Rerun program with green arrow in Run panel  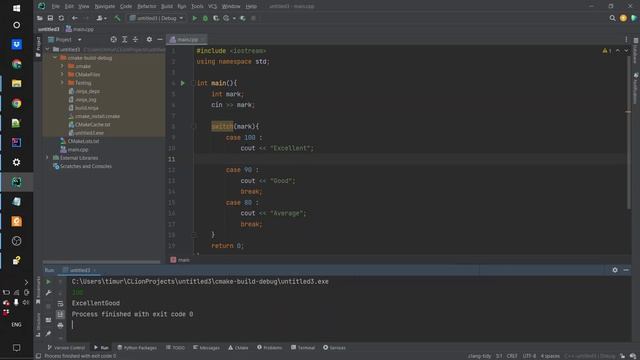(x=48, y=282)
